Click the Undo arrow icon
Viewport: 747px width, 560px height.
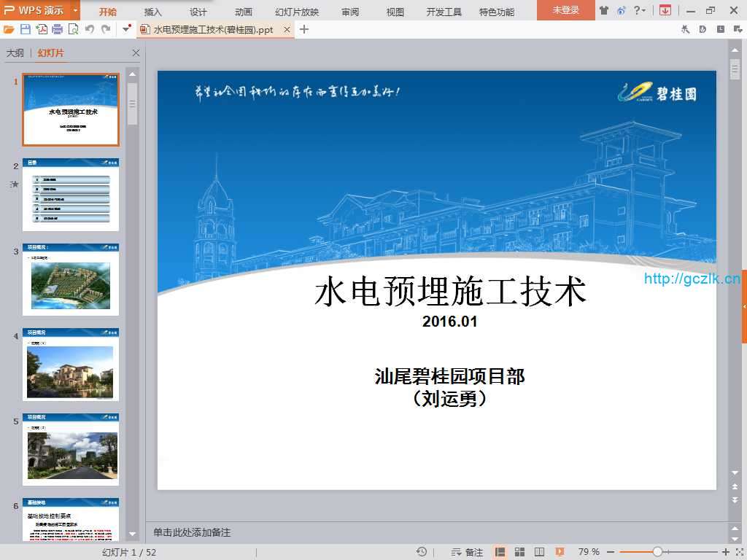pyautogui.click(x=90, y=29)
